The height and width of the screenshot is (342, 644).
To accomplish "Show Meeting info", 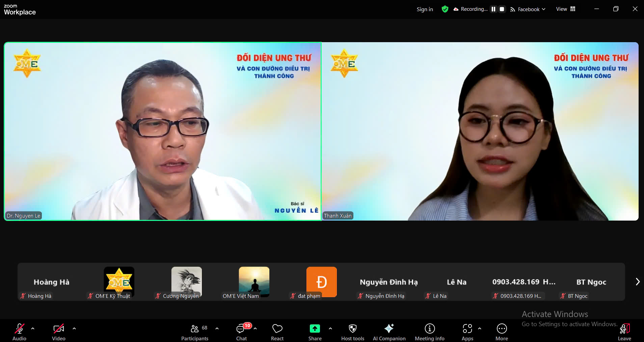I will (x=429, y=332).
